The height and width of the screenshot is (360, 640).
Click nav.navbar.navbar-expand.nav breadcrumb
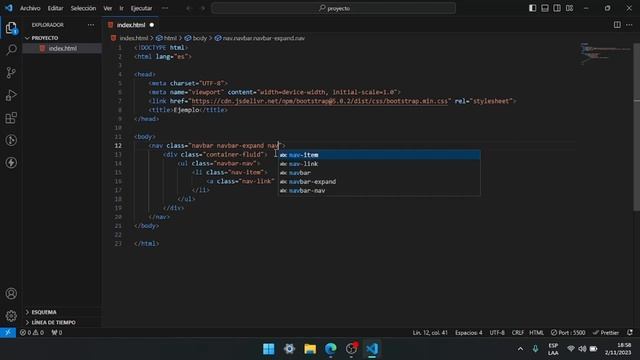(x=263, y=38)
